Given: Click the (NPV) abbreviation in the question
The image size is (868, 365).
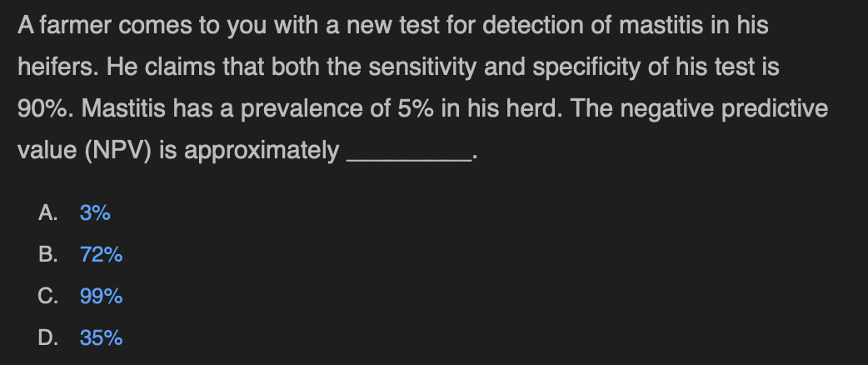Looking at the screenshot, I should tap(118, 150).
